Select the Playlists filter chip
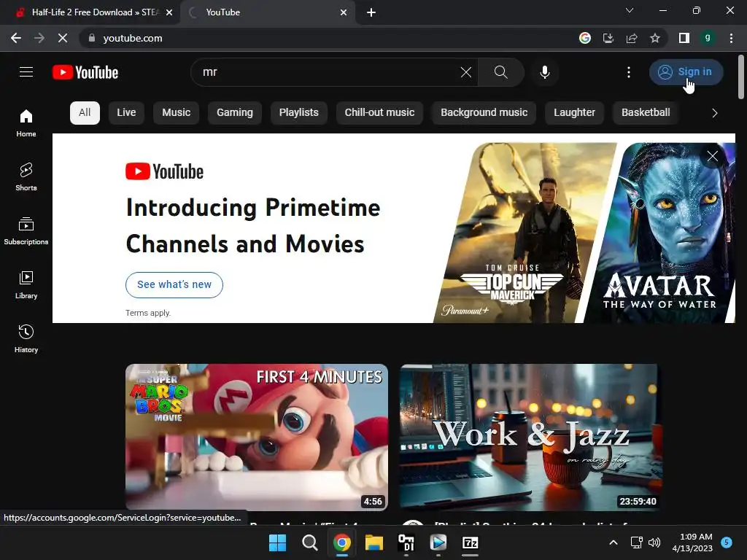Screen dimensions: 747x560 coord(298,113)
